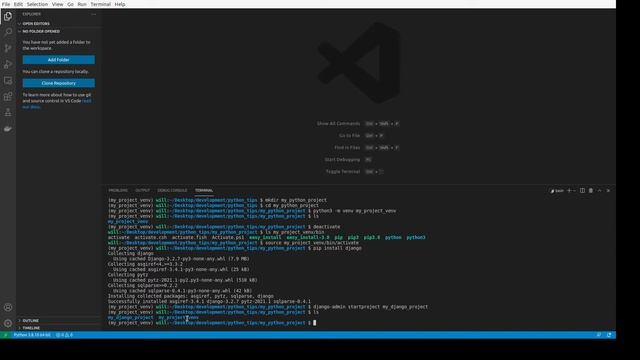Expand the Timeline section
Image resolution: width=640 pixels, height=360 pixels.
(31, 328)
